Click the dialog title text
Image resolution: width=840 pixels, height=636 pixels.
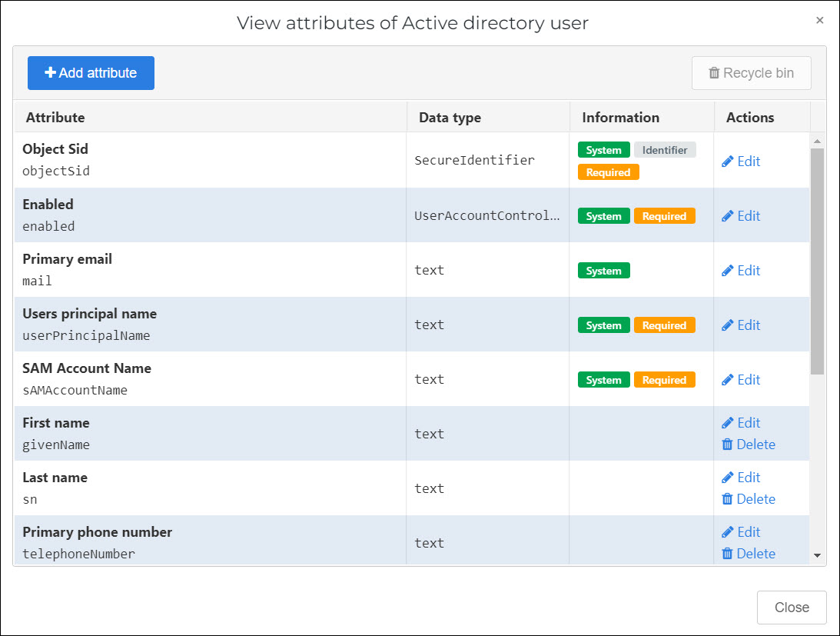[x=413, y=23]
